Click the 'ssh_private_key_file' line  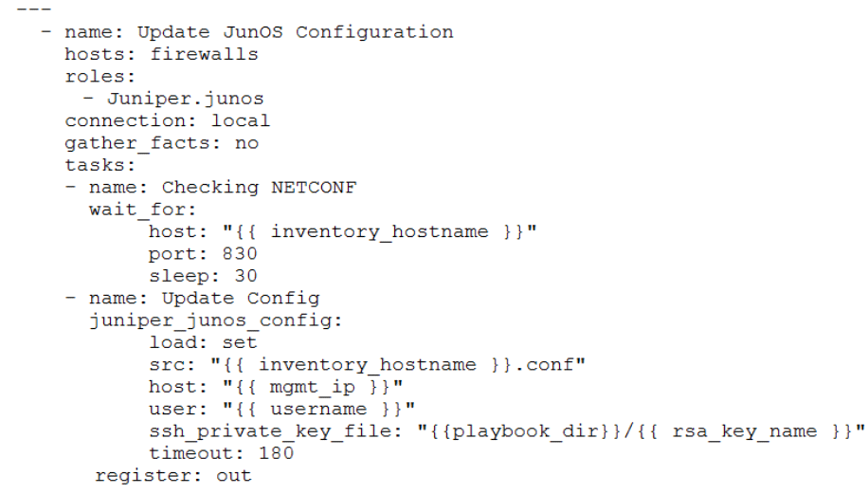click(507, 431)
